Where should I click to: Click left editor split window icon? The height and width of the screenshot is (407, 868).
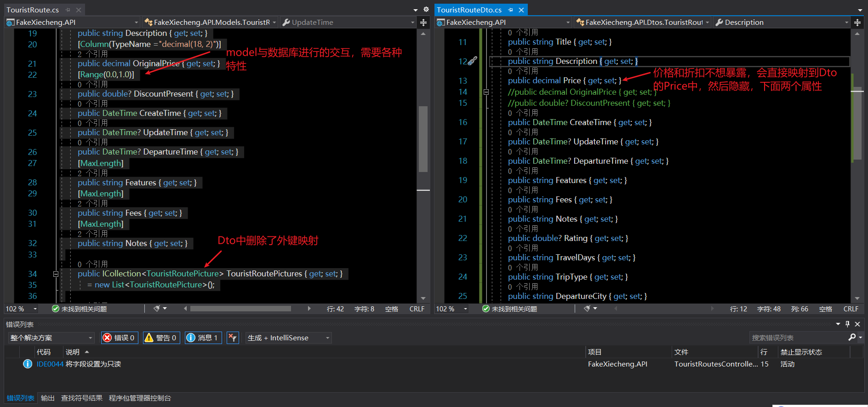[424, 22]
